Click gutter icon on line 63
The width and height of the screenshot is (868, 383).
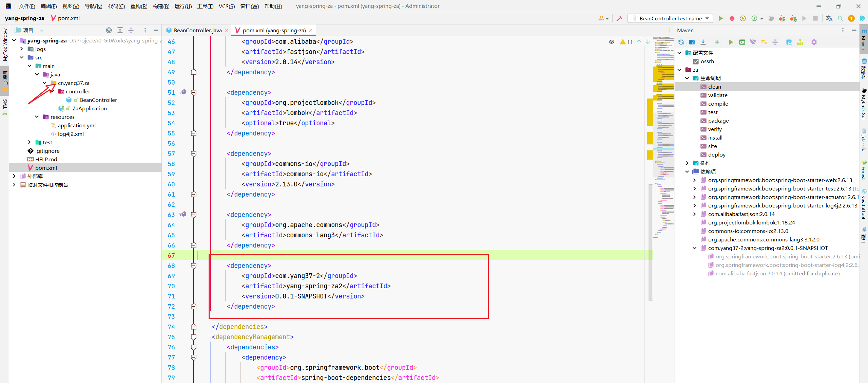point(183,214)
